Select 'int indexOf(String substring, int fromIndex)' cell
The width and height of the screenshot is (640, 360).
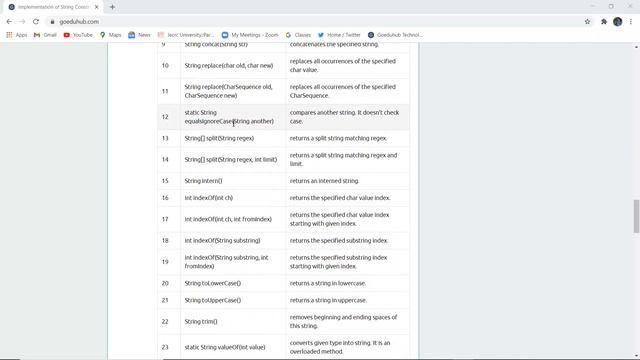click(x=233, y=262)
